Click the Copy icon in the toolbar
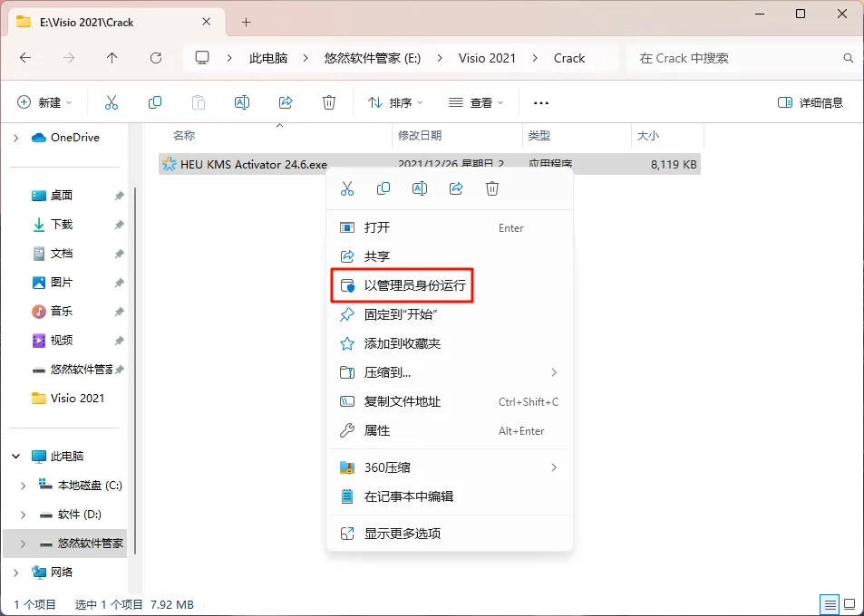Image resolution: width=864 pixels, height=616 pixels. [155, 102]
